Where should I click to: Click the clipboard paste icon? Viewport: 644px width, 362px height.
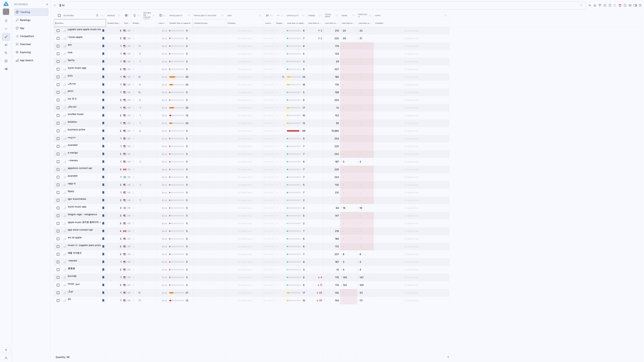610,5
